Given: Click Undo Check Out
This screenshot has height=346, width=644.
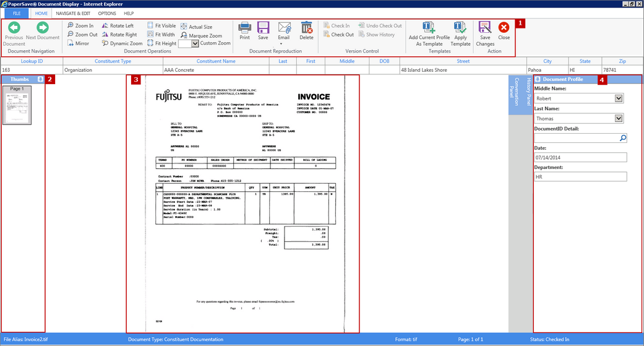Looking at the screenshot, I should tap(380, 25).
